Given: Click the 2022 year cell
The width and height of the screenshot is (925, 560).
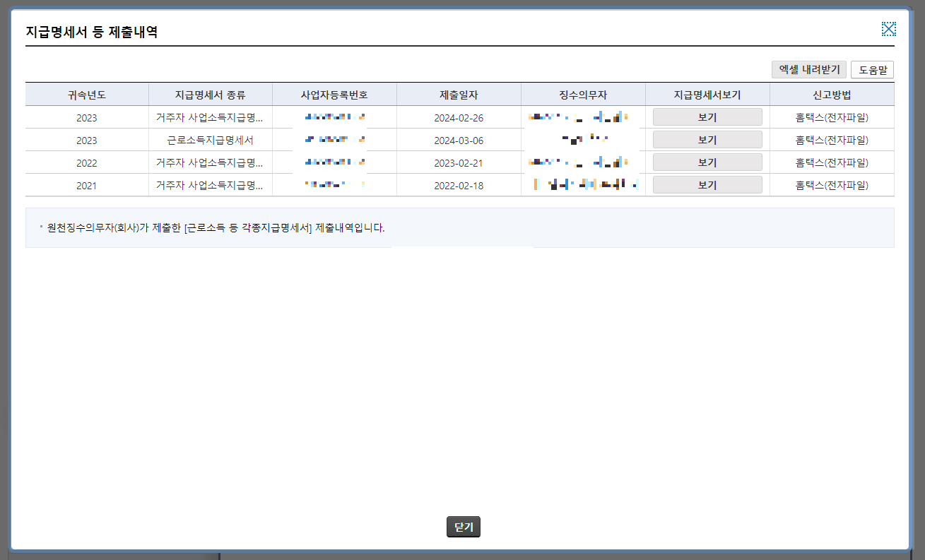Looking at the screenshot, I should point(87,163).
